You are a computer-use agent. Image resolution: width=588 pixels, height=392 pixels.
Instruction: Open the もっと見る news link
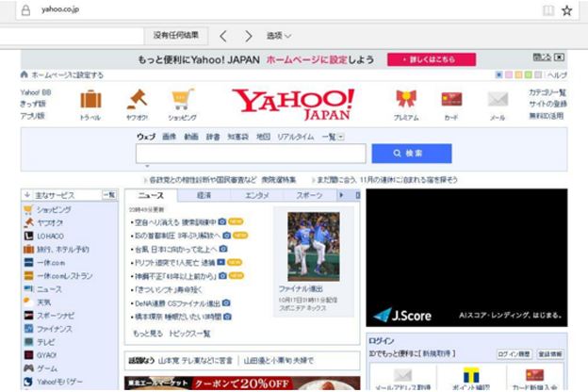[148, 334]
